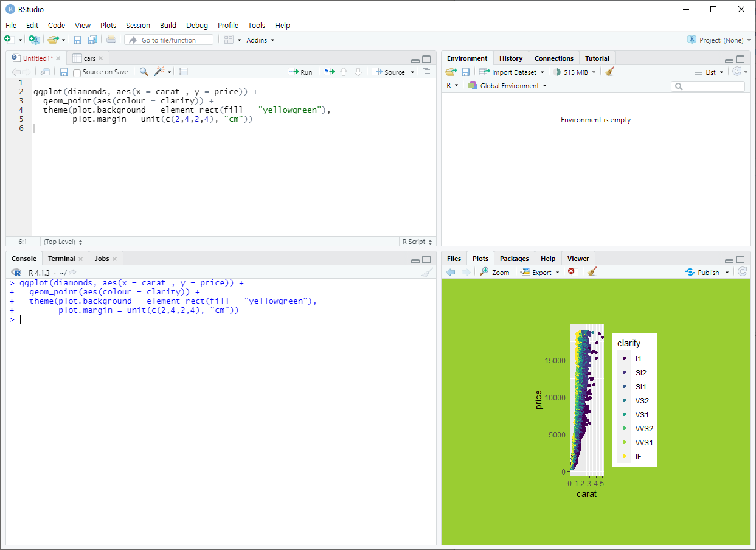Click the Go down to next section arrow
756x550 pixels.
(x=358, y=72)
